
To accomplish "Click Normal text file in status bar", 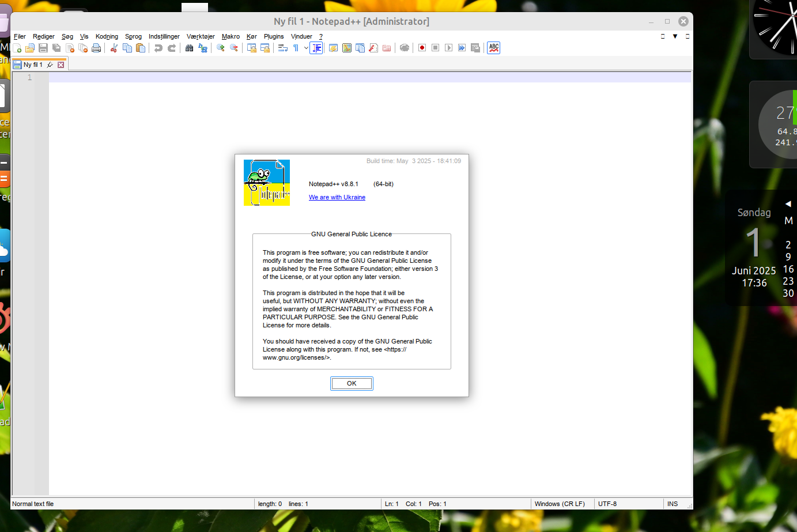I will [33, 504].
